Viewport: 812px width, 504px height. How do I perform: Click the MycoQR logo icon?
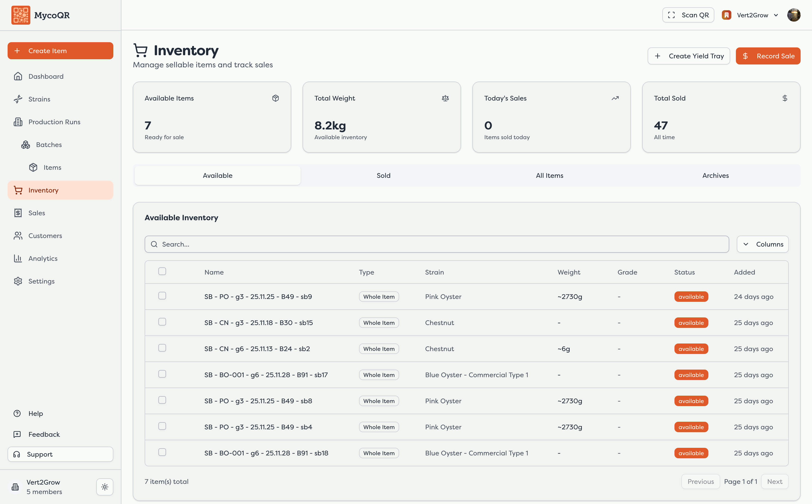click(x=21, y=15)
